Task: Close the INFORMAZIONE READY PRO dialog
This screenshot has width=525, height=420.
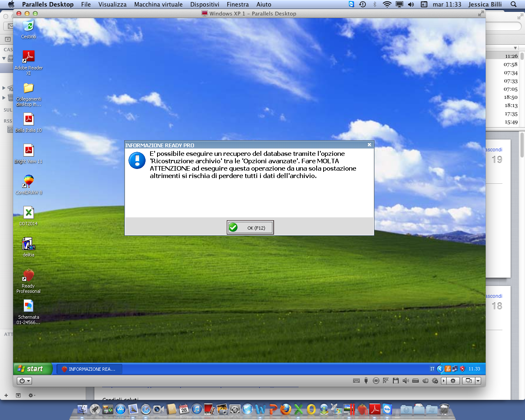Action: click(369, 145)
